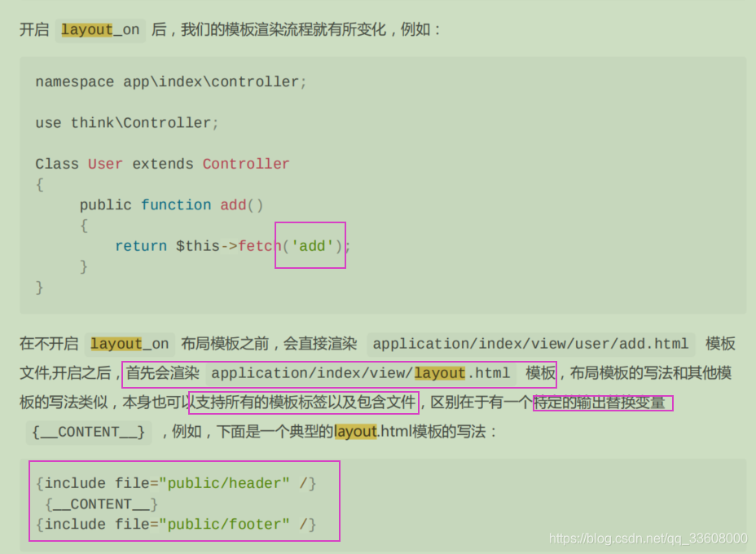Click the text '支持所有的模板标签以及包含文件'
Image resolution: width=756 pixels, height=554 pixels.
[305, 402]
